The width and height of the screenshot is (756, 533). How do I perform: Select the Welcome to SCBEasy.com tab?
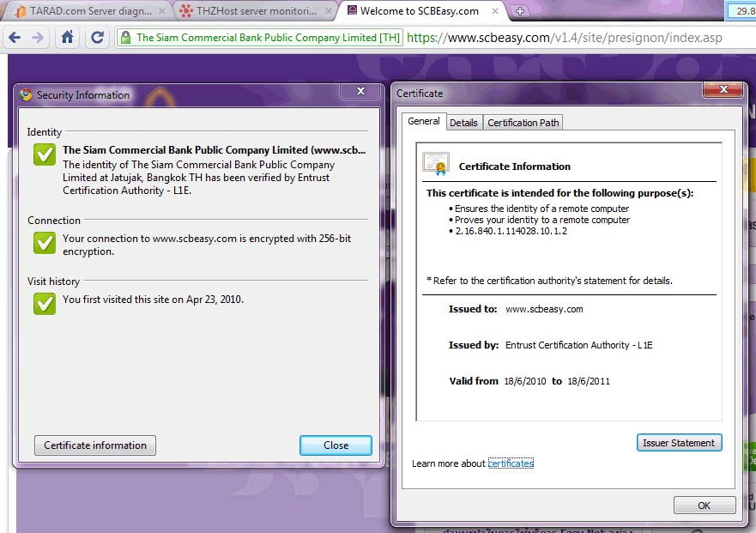tap(420, 11)
